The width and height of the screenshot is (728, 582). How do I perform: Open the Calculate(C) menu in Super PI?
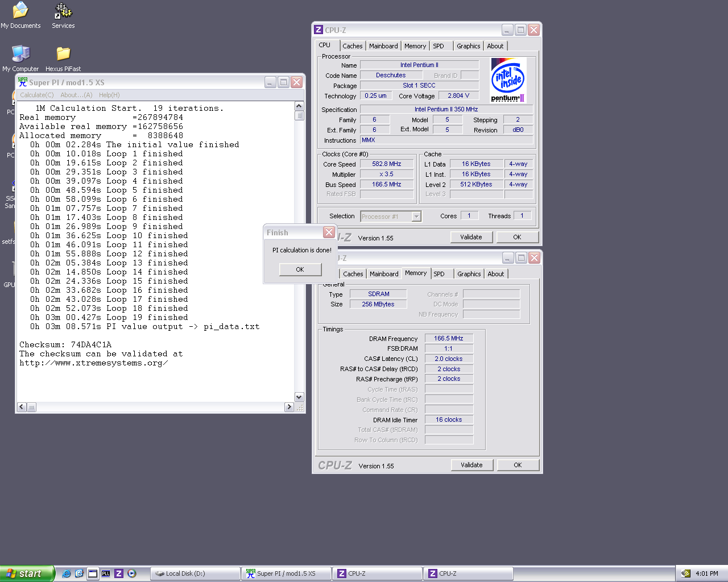(37, 95)
